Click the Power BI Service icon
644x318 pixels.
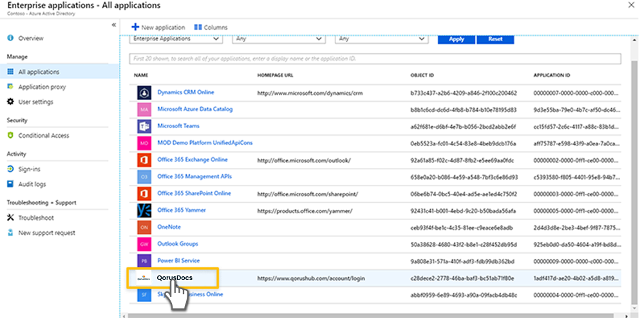143,261
